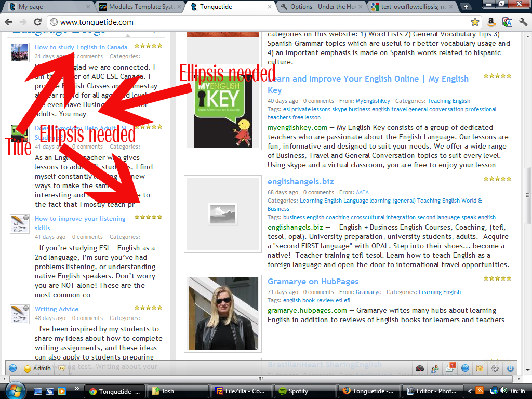View the My English Key logo thumbnail

pyautogui.click(x=223, y=112)
